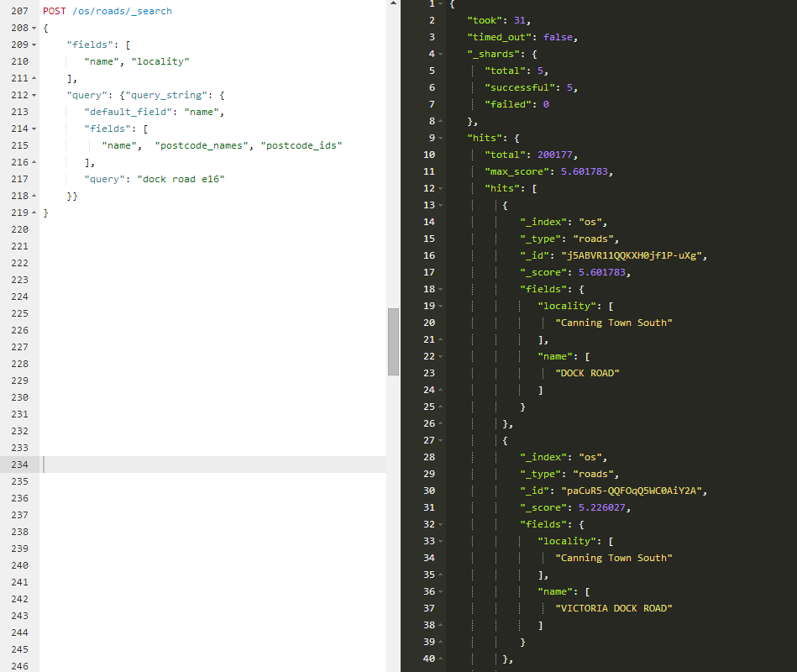Toggle the fold arrow at line 218
797x672 pixels.
pos(34,196)
